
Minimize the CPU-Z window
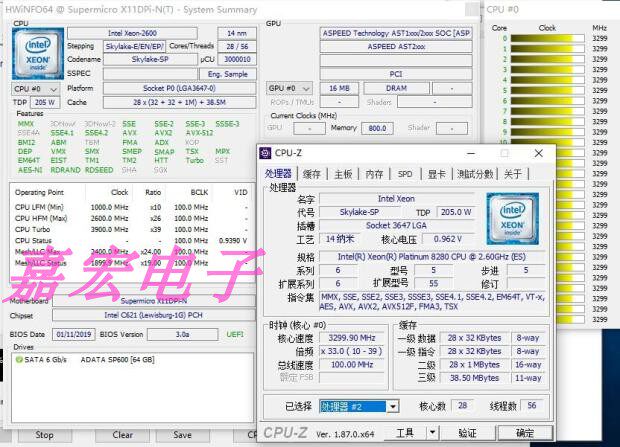(x=471, y=153)
